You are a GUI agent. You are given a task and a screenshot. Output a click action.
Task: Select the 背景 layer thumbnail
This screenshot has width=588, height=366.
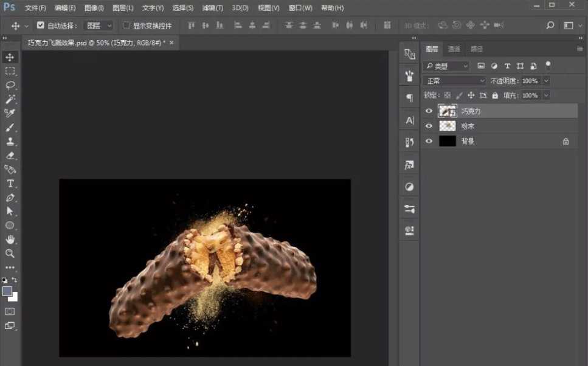coord(448,141)
